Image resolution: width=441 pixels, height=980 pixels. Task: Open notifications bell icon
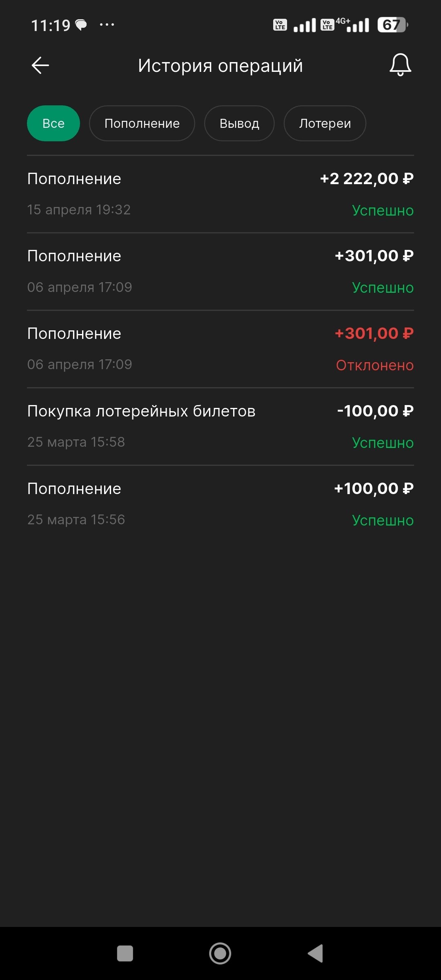tap(400, 65)
